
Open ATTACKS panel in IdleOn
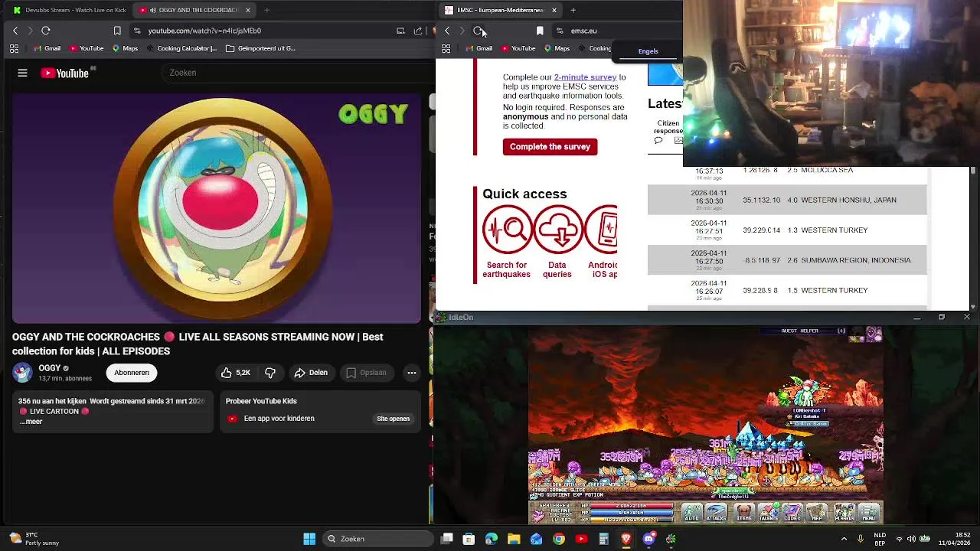(717, 513)
